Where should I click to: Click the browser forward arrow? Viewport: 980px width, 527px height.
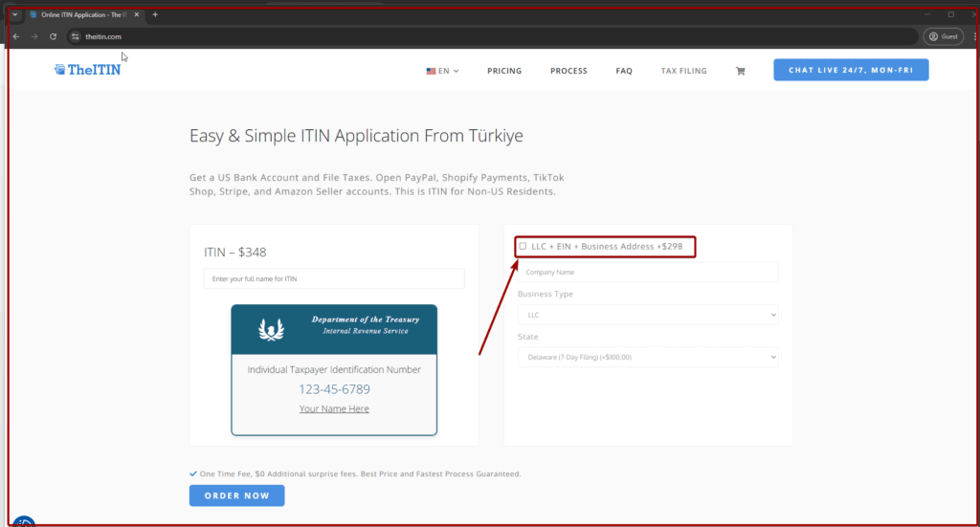34,37
